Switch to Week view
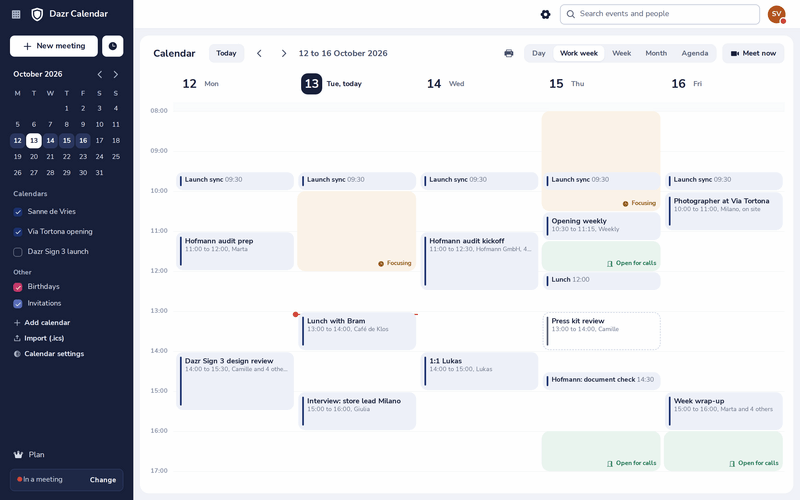The image size is (800, 500). pos(621,54)
